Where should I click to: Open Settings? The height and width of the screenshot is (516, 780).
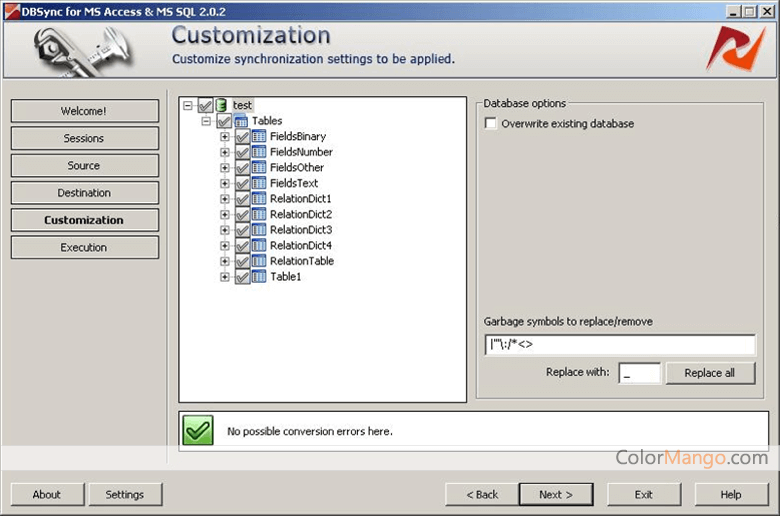click(x=125, y=495)
